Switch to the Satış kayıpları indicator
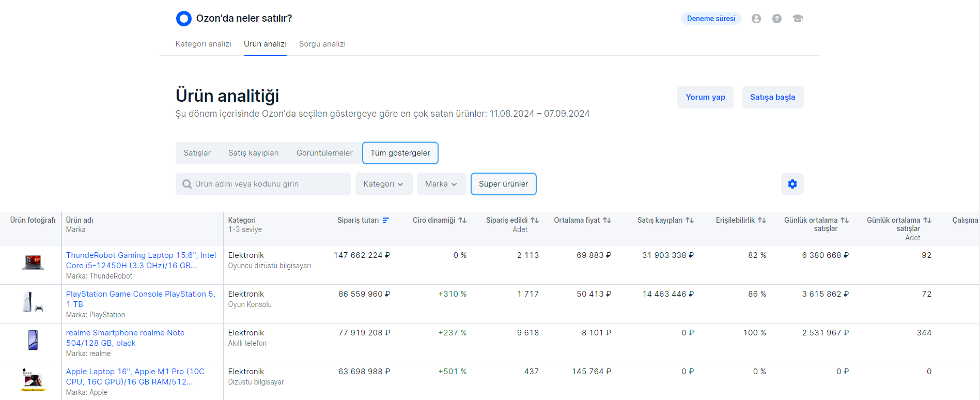Image resolution: width=980 pixels, height=400 pixels. click(253, 153)
